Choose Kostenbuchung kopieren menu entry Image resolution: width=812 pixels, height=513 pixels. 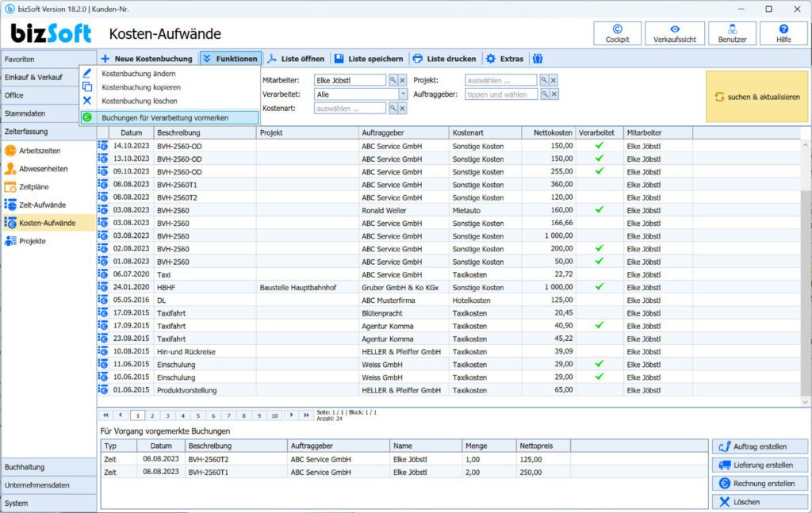170,87
